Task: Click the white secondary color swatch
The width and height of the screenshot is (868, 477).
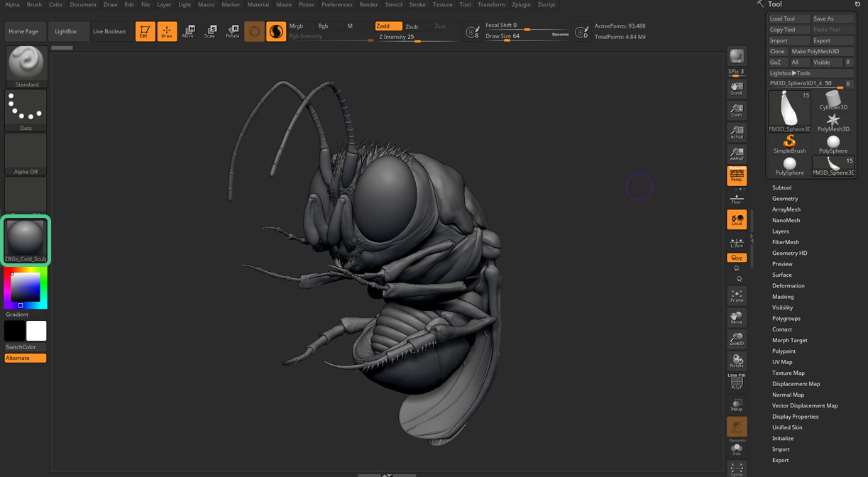Action: pos(36,331)
